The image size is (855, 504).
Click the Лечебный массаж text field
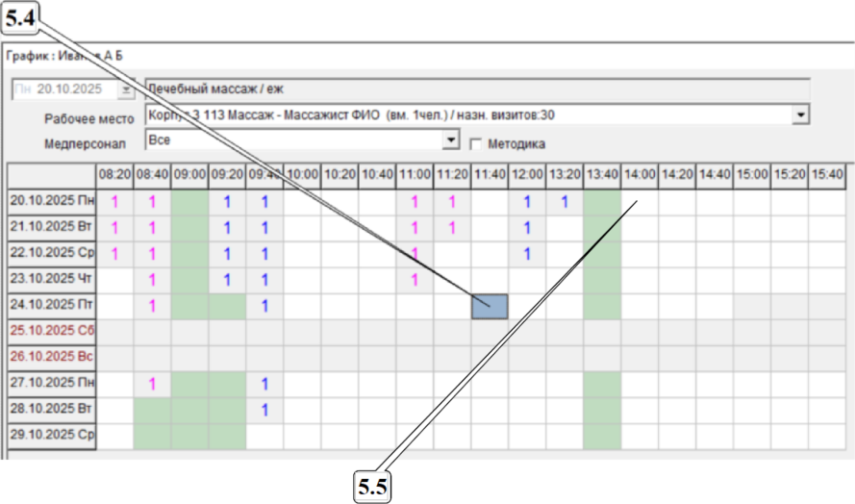[x=476, y=89]
